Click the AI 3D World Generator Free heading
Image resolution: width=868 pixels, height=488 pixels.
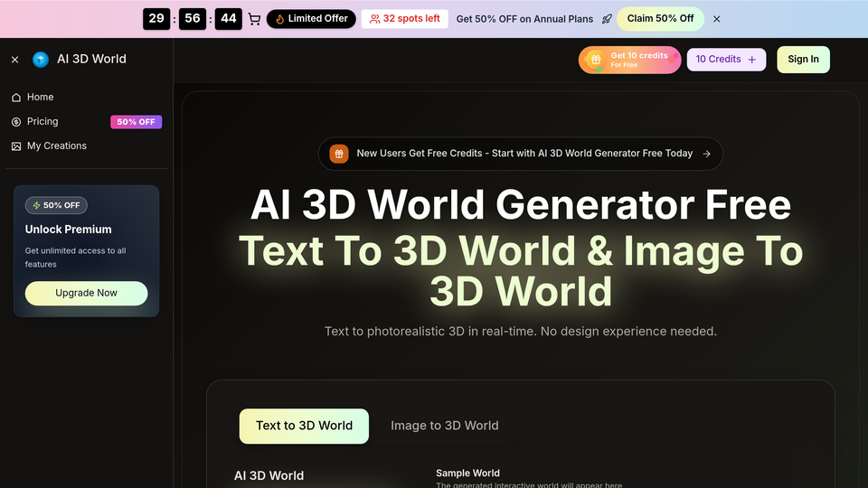point(521,205)
